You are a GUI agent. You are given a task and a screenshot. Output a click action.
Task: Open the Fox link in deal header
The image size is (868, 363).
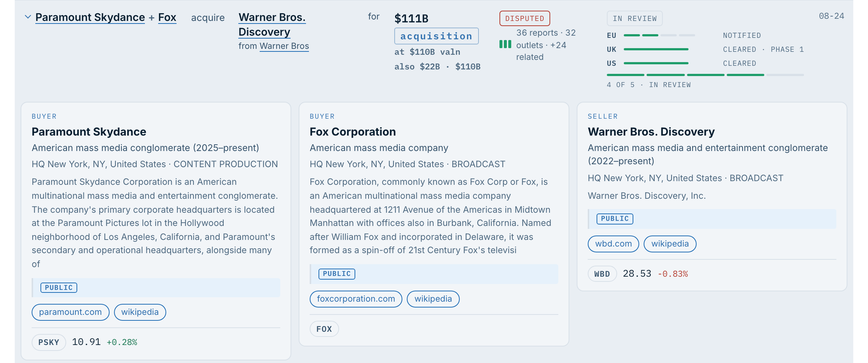167,17
